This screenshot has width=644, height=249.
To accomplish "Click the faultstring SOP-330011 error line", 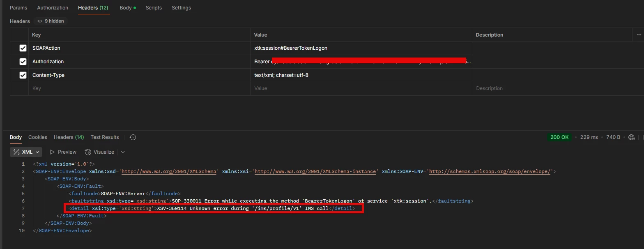I will (x=271, y=201).
